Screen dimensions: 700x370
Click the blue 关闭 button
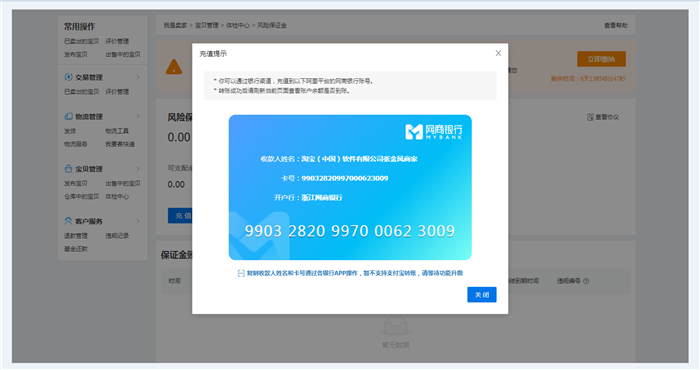click(x=482, y=295)
